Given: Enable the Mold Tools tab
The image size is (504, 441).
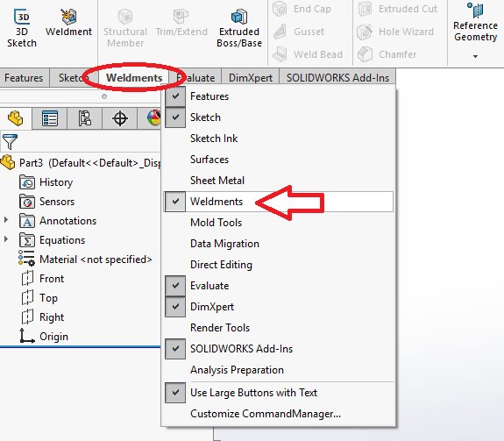Looking at the screenshot, I should click(x=279, y=223).
